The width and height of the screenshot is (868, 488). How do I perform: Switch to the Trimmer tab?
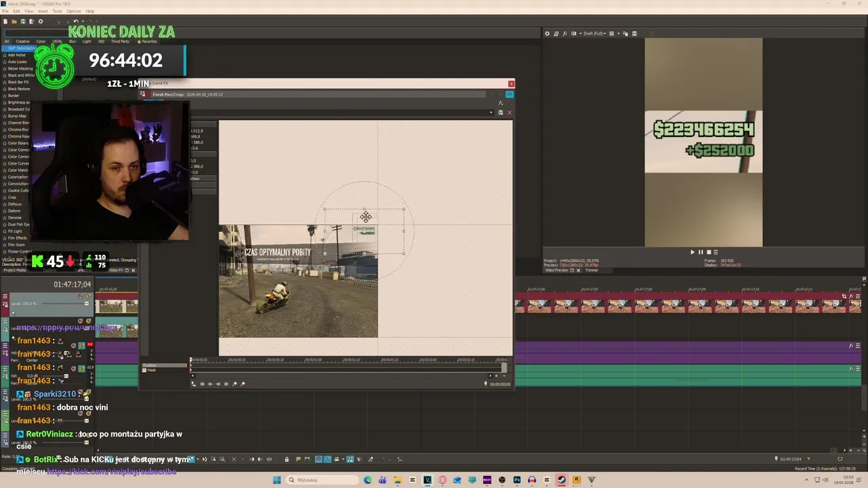click(592, 270)
